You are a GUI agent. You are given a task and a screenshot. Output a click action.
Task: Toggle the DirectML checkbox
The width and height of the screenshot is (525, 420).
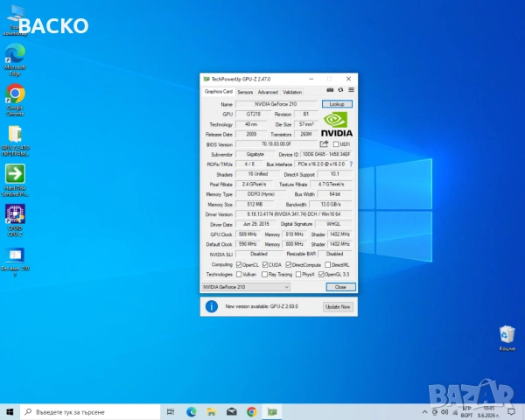click(x=328, y=264)
